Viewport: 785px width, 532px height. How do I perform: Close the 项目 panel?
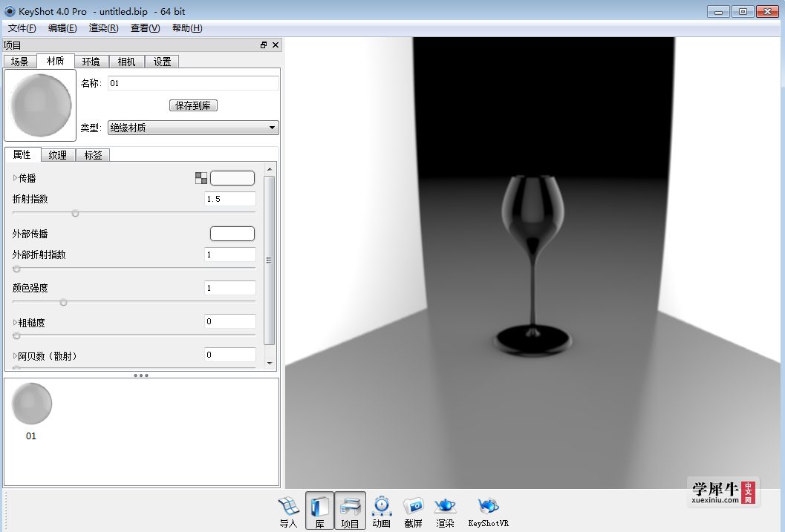point(276,45)
